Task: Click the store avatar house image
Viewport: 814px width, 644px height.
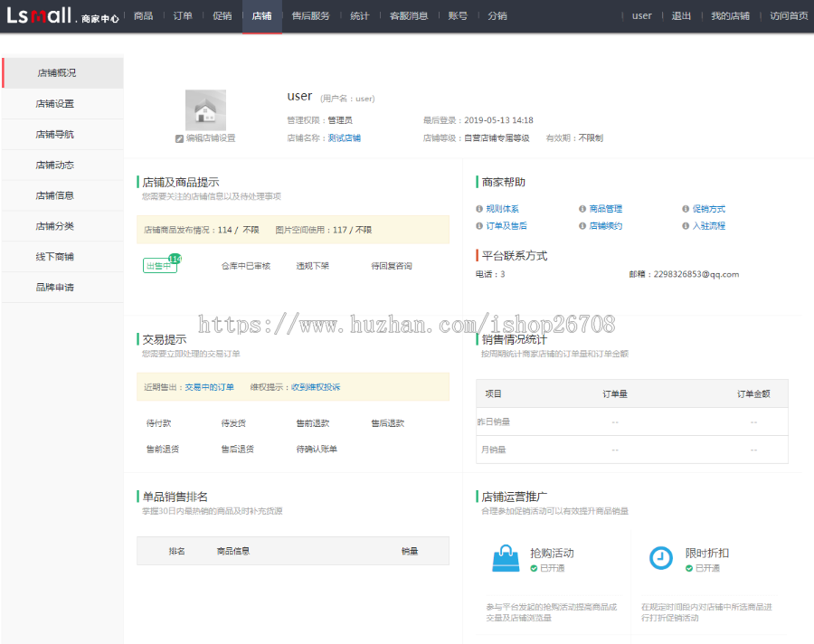Action: (x=205, y=109)
